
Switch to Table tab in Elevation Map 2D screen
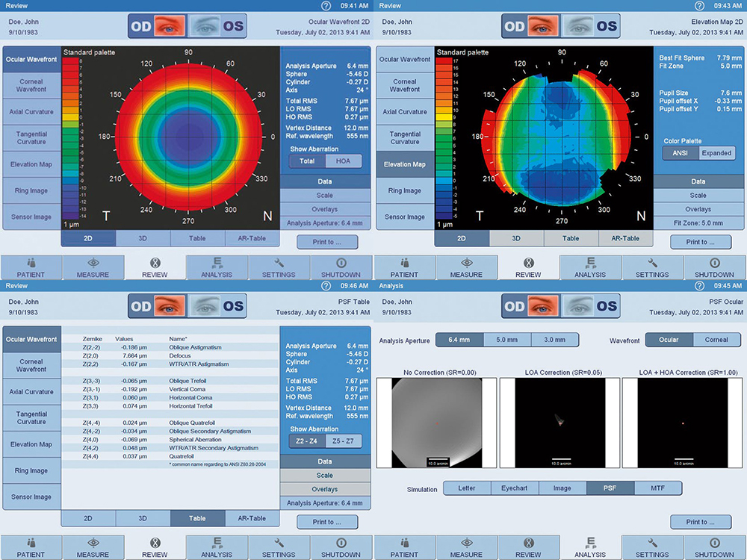571,238
